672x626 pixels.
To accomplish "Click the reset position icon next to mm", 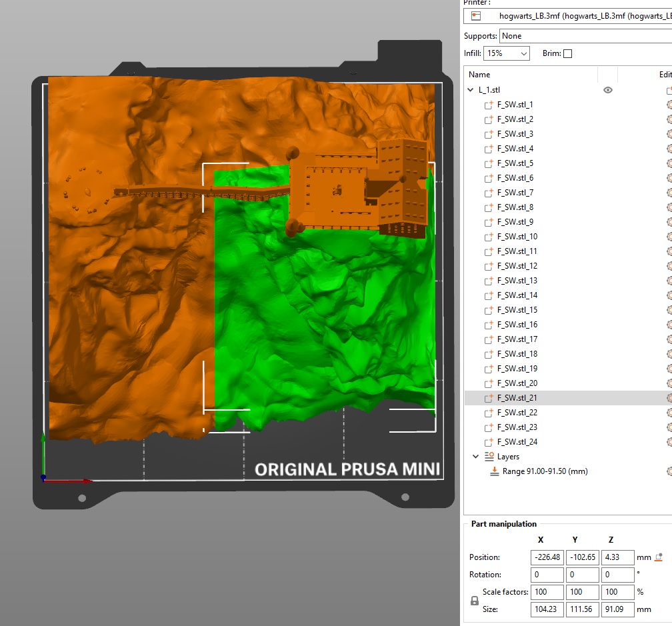I will pos(659,557).
